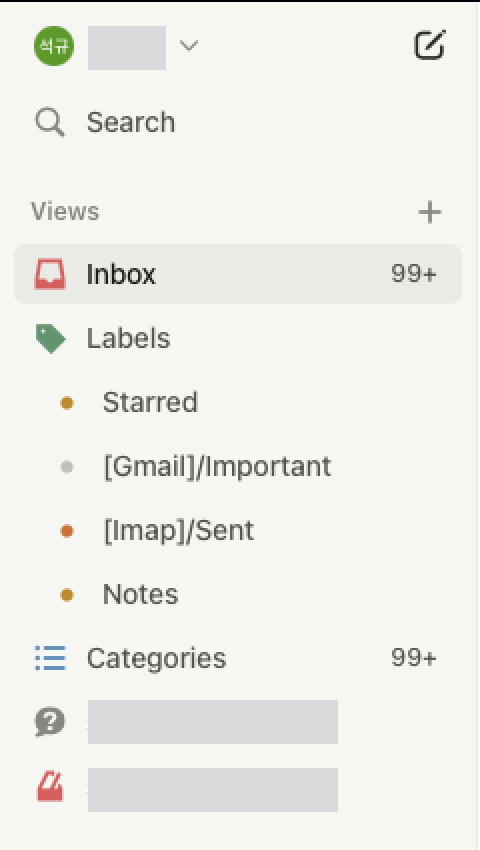Click the orange dot beside [Imap]/Sent
480x850 pixels.
(x=67, y=531)
